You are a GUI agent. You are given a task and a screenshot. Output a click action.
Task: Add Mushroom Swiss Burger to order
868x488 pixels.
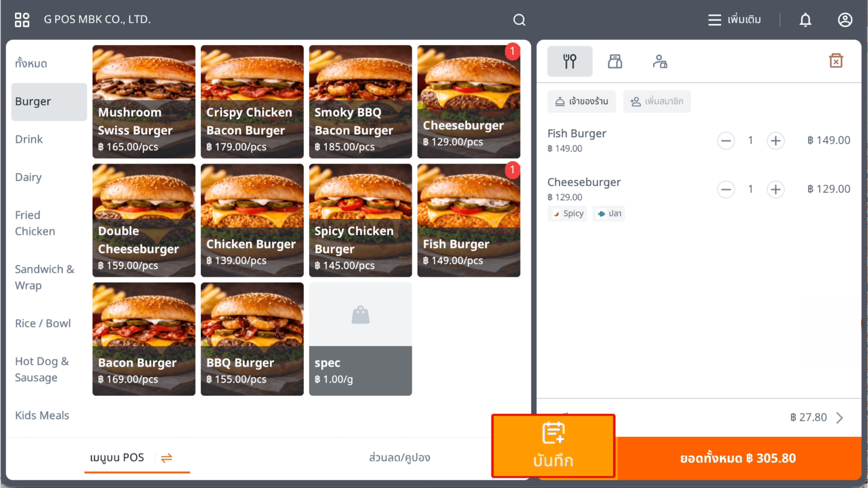pyautogui.click(x=144, y=102)
